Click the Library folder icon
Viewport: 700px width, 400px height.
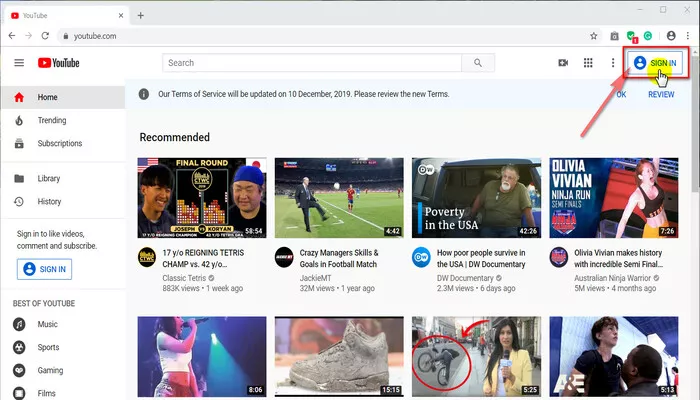pos(19,179)
